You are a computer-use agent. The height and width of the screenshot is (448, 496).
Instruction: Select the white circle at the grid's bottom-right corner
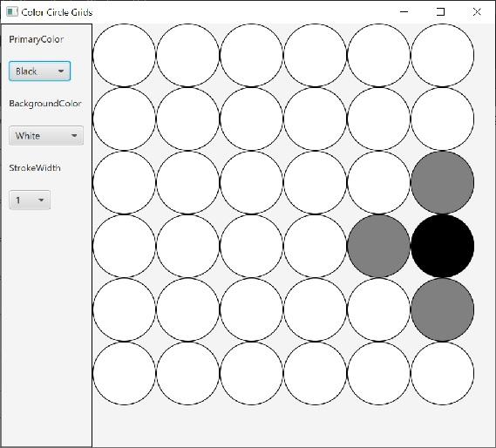click(x=443, y=373)
